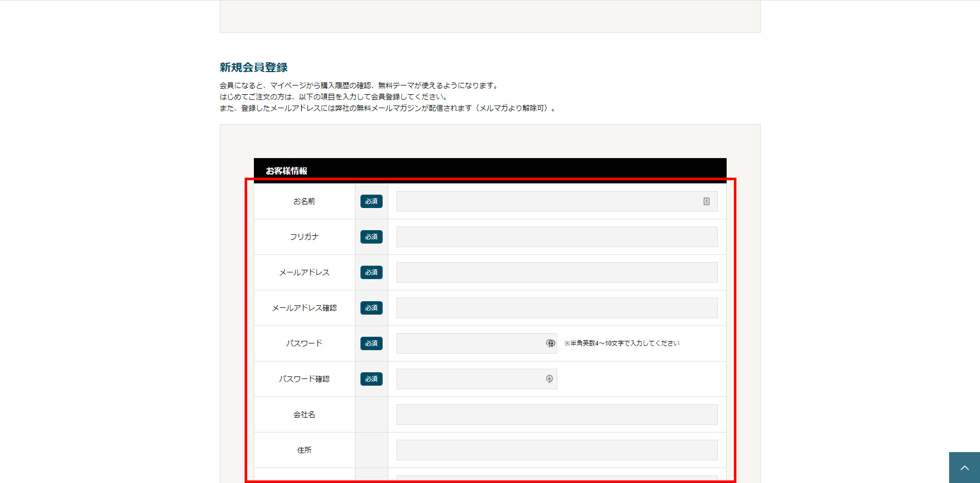Click into the 住所 input field
Image resolution: width=980 pixels, height=483 pixels.
[x=557, y=450]
